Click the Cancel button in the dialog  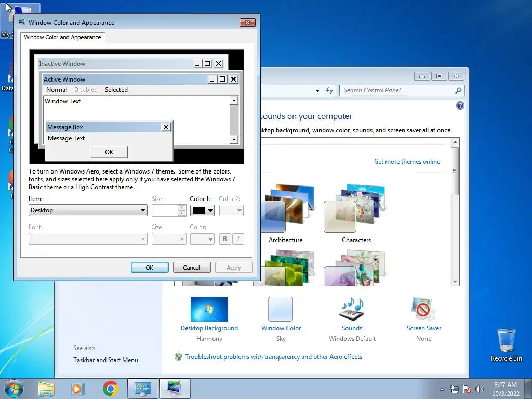coord(192,268)
